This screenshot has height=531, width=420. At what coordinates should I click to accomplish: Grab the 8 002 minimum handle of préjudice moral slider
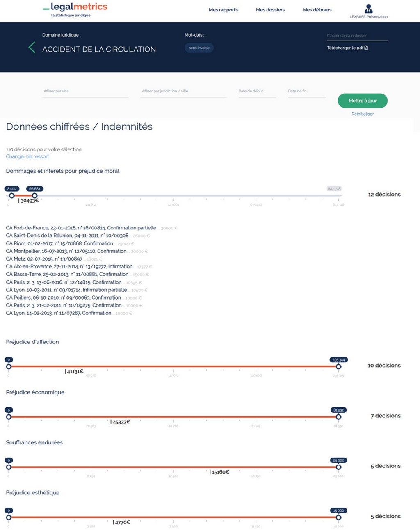[x=12, y=195]
